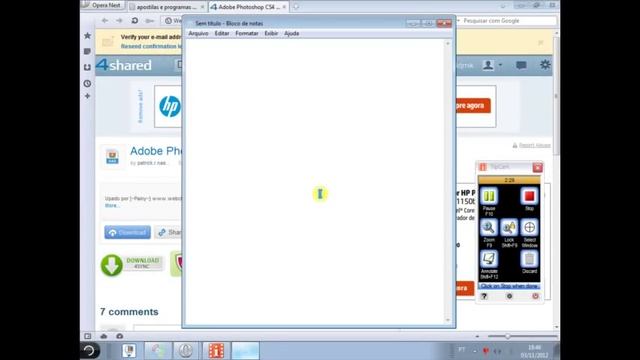This screenshot has width=640, height=360.
Task: Choose Select Window in TipCam
Action: coord(529,228)
